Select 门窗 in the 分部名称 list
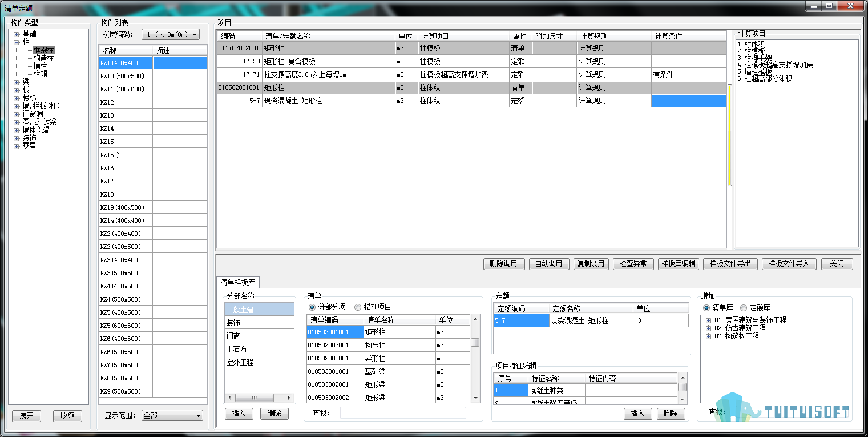This screenshot has height=437, width=868. point(260,336)
